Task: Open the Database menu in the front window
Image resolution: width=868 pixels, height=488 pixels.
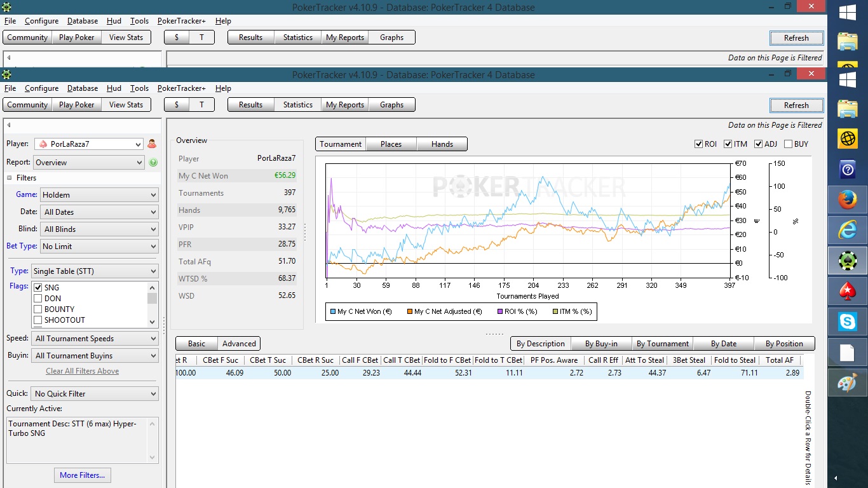Action: (83, 88)
